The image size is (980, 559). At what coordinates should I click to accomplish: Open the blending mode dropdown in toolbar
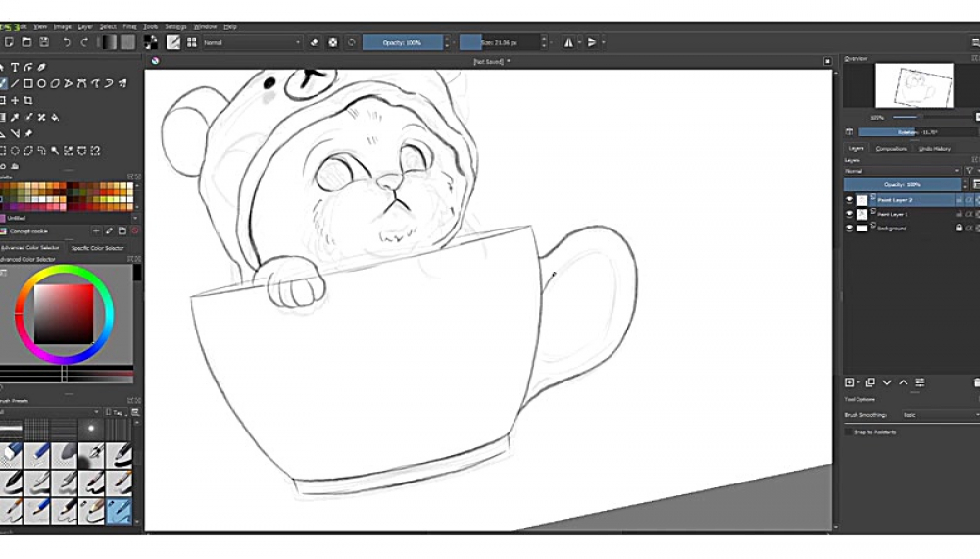click(252, 42)
